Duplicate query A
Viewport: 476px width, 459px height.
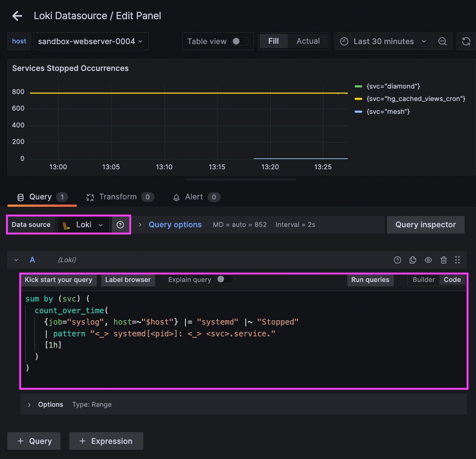[x=413, y=260]
